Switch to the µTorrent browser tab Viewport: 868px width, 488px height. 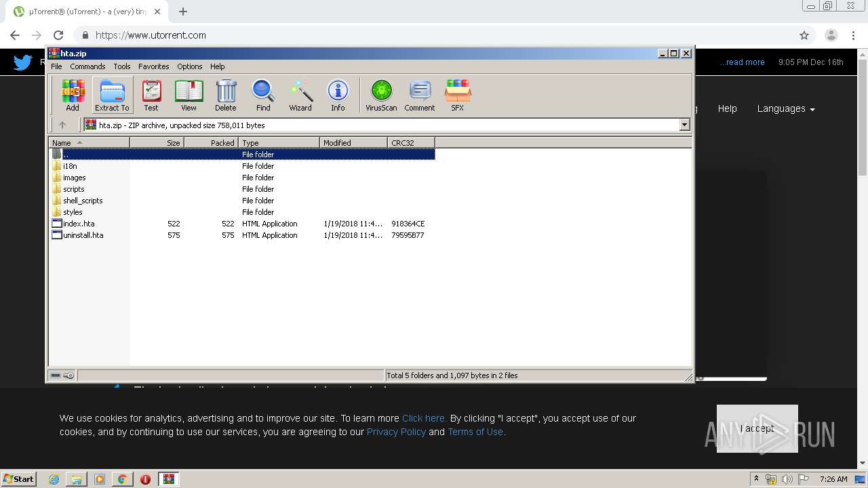point(87,12)
